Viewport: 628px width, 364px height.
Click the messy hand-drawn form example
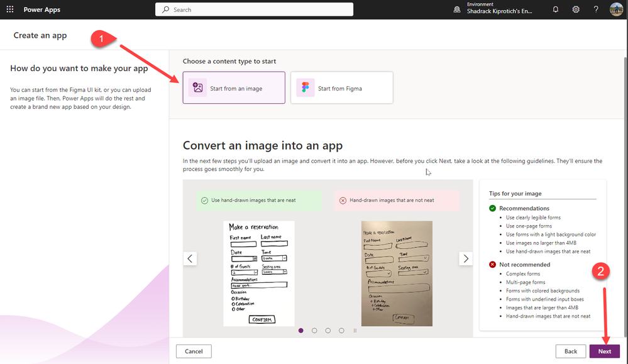pyautogui.click(x=397, y=273)
